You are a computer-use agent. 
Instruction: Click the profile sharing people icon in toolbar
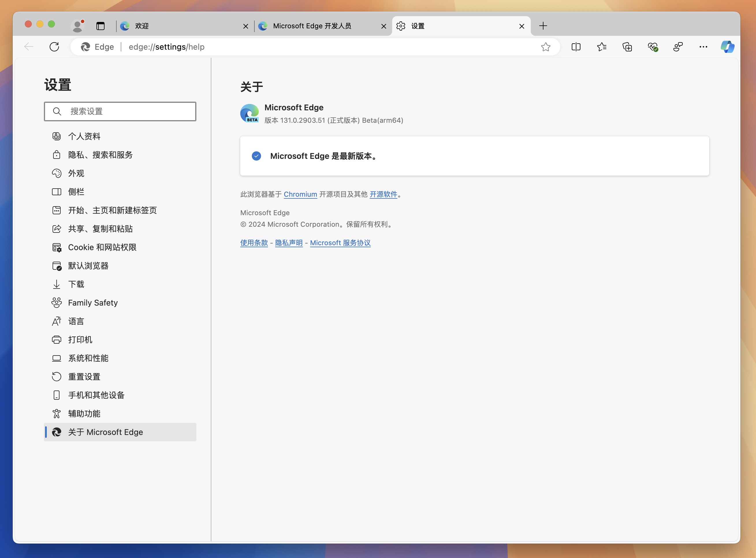click(x=678, y=46)
